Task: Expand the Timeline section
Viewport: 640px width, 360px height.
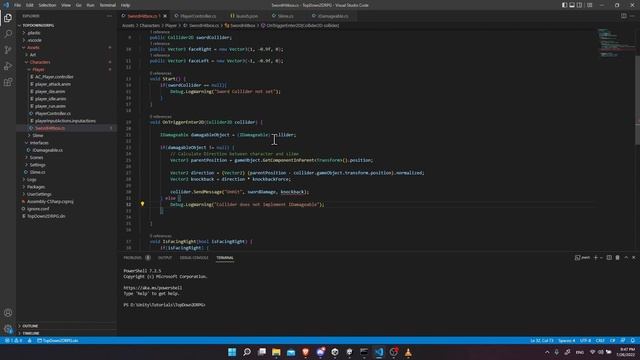Action: 67,333
